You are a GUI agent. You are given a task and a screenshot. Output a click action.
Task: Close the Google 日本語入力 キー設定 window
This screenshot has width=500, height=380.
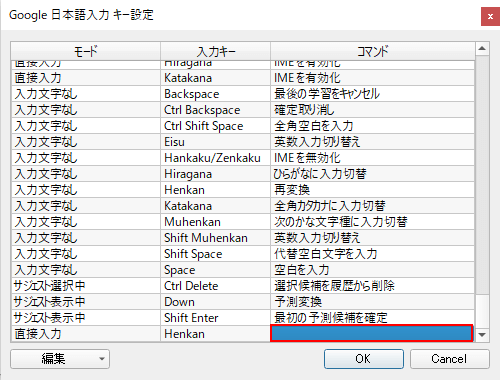490,16
